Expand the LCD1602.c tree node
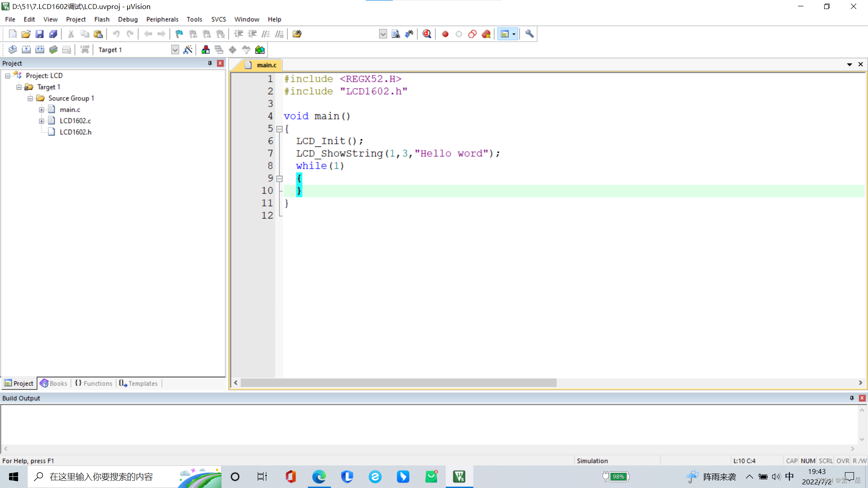Image resolution: width=868 pixels, height=488 pixels. pos(42,121)
